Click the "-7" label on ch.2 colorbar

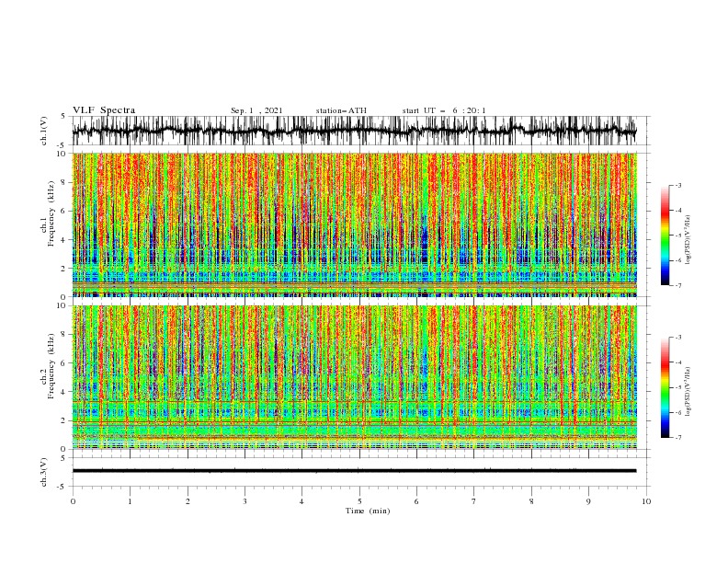point(677,437)
